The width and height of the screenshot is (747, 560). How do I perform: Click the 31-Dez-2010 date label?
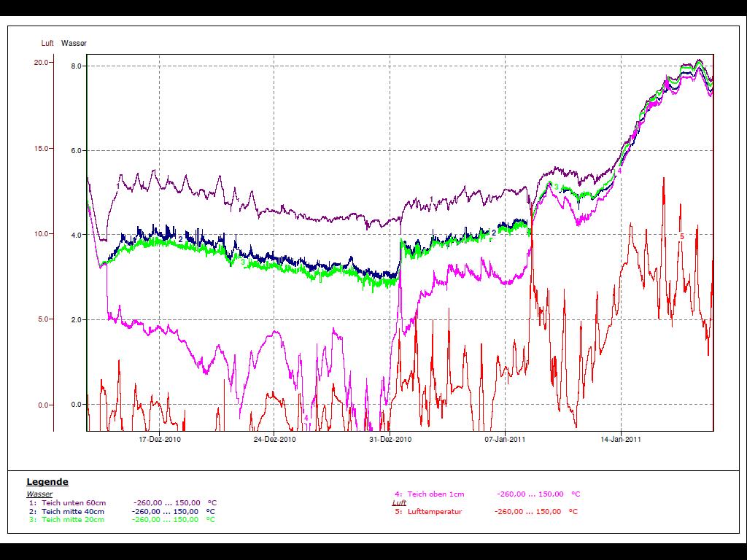click(390, 440)
